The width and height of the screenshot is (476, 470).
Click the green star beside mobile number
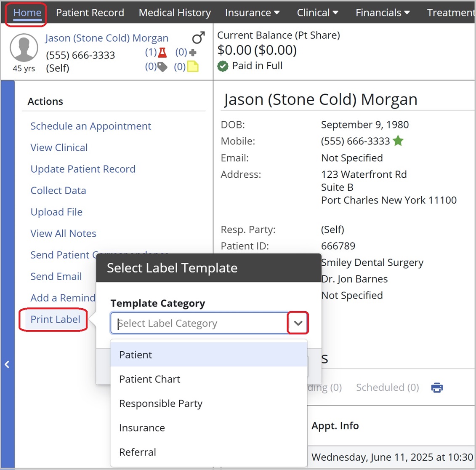click(x=398, y=141)
